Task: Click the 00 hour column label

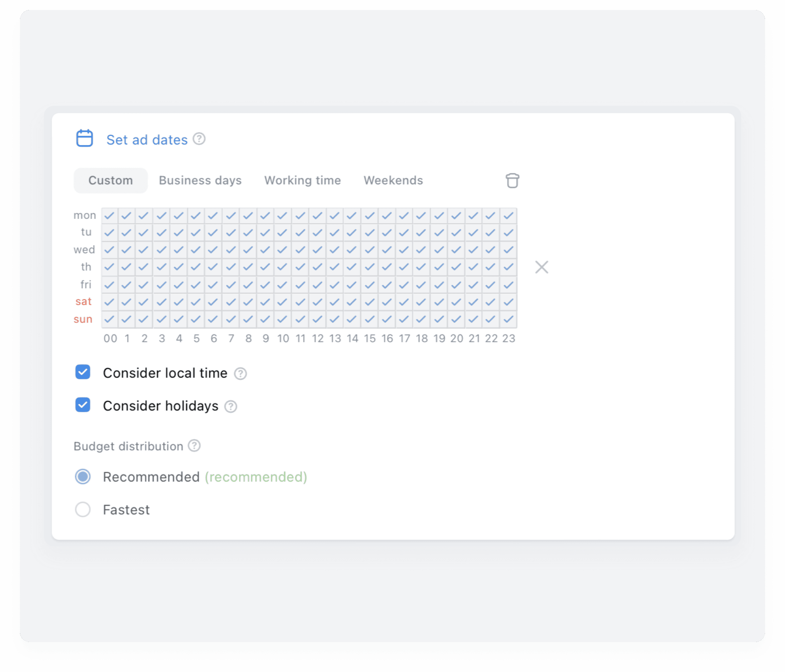Action: coord(110,338)
